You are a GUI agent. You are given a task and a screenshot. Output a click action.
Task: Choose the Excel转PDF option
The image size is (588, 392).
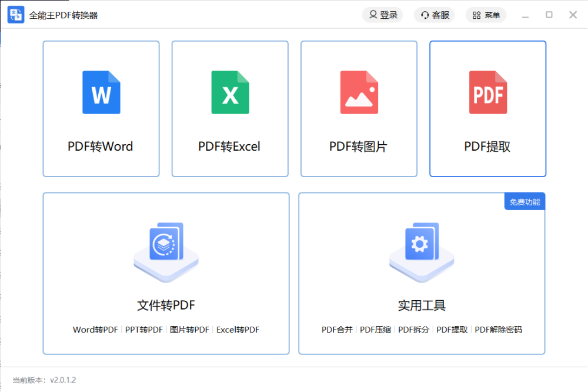(x=238, y=330)
